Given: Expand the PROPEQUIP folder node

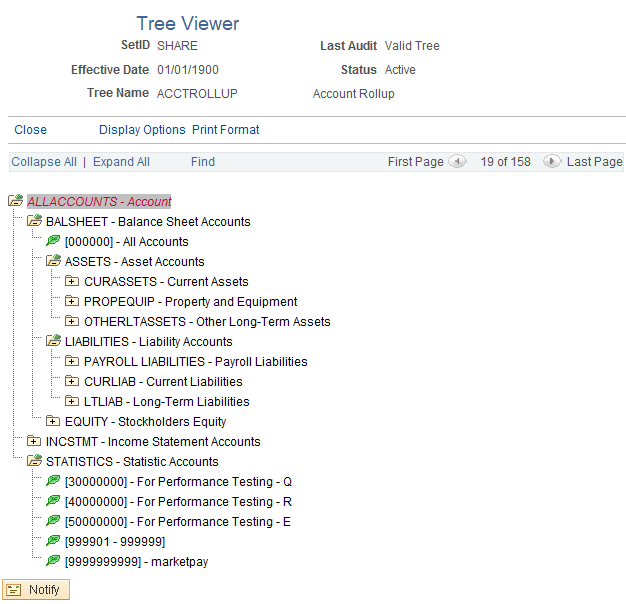Looking at the screenshot, I should click(x=72, y=301).
